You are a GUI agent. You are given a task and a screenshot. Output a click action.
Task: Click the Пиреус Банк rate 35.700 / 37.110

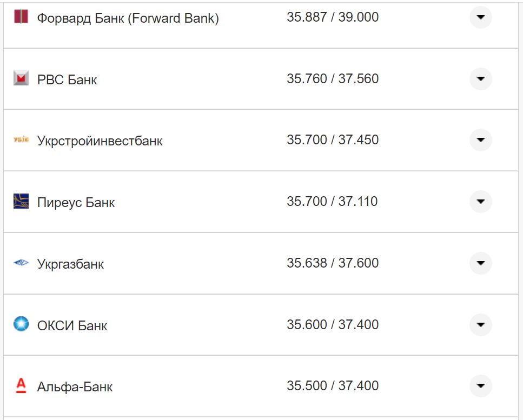click(x=332, y=202)
